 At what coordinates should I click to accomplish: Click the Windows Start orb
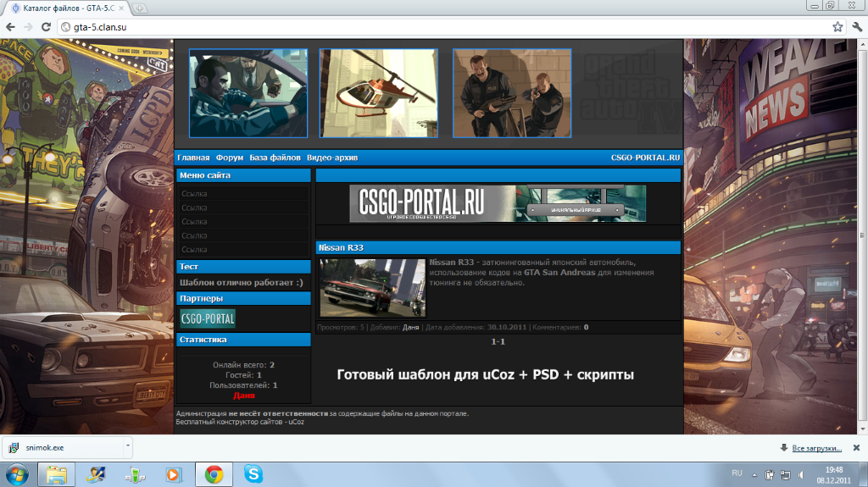16,474
